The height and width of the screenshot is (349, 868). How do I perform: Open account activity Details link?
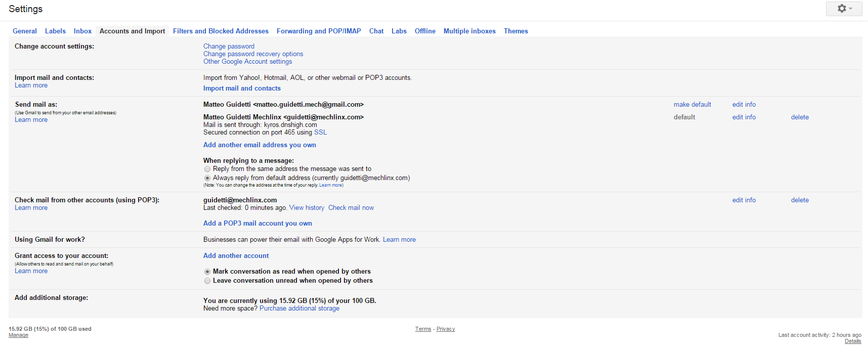click(852, 341)
